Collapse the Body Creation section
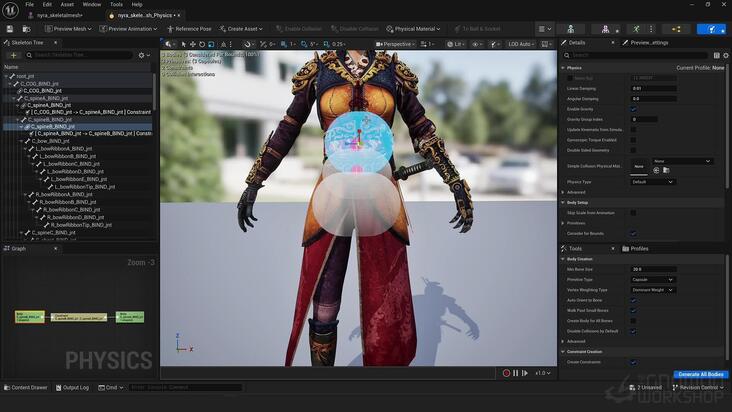 pos(563,259)
